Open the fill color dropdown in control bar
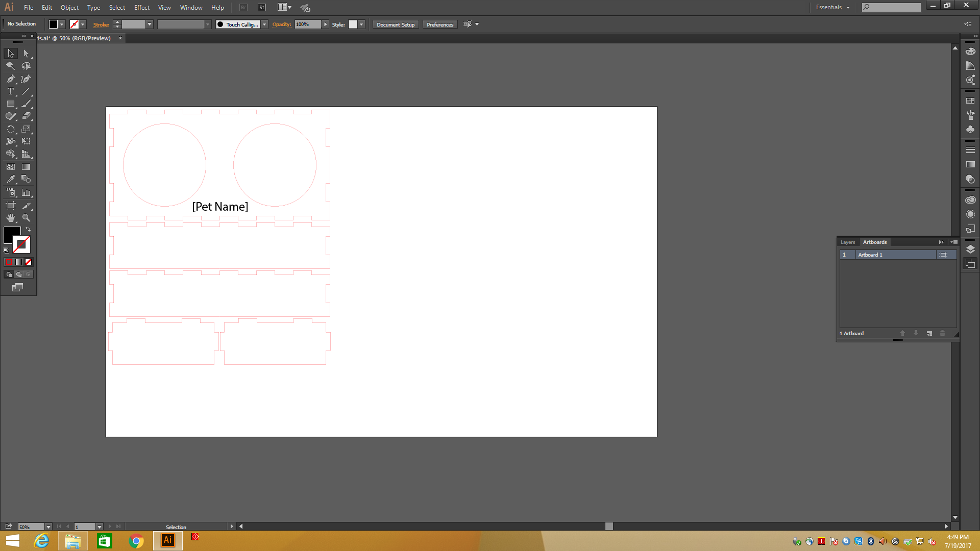 pos(62,24)
